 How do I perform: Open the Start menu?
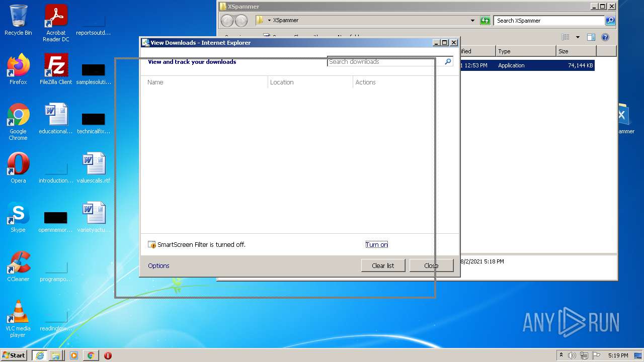pos(14,355)
